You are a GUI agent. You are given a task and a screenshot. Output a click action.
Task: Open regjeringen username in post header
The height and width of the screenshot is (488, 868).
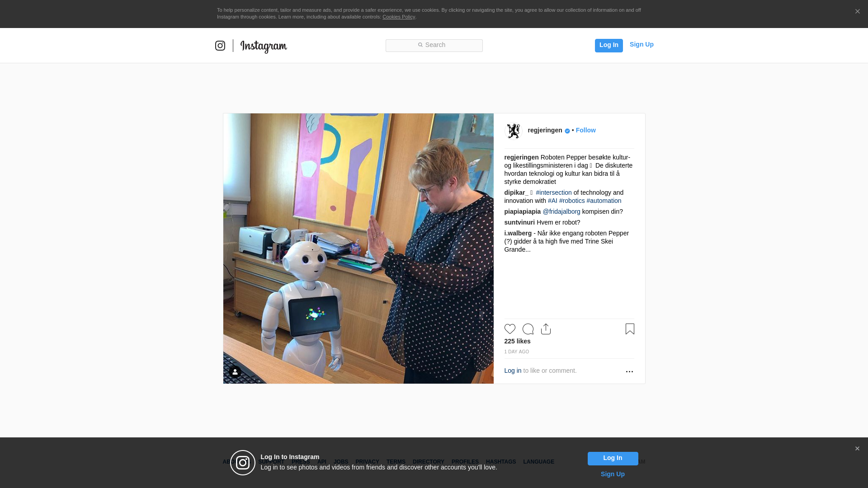[x=545, y=130]
